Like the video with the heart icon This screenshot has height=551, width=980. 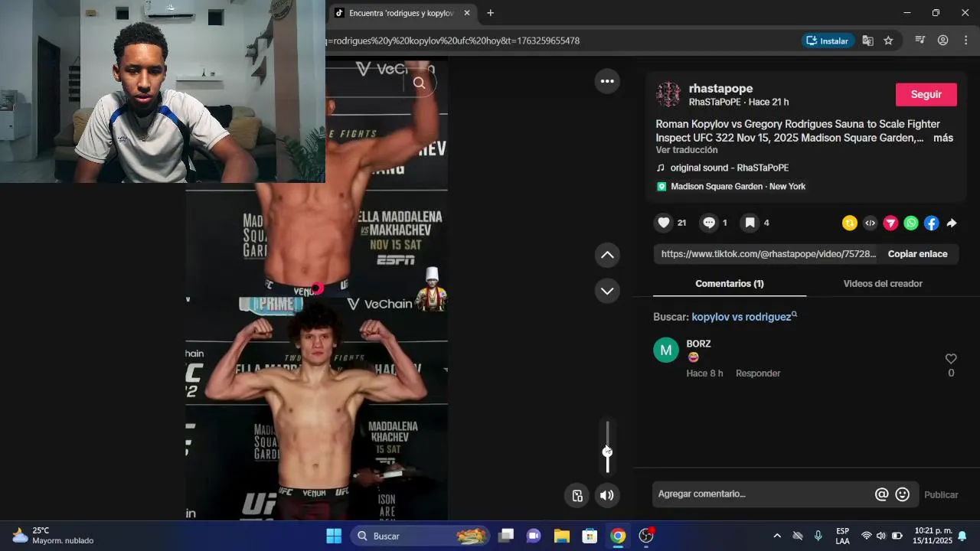pos(664,223)
